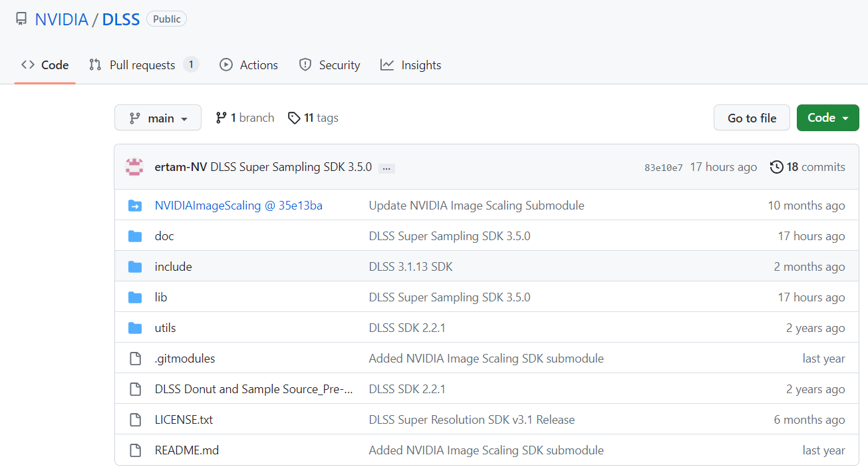Click '6 months ago' timestamp in LICENSE.txt row
This screenshot has height=475, width=868.
click(809, 420)
